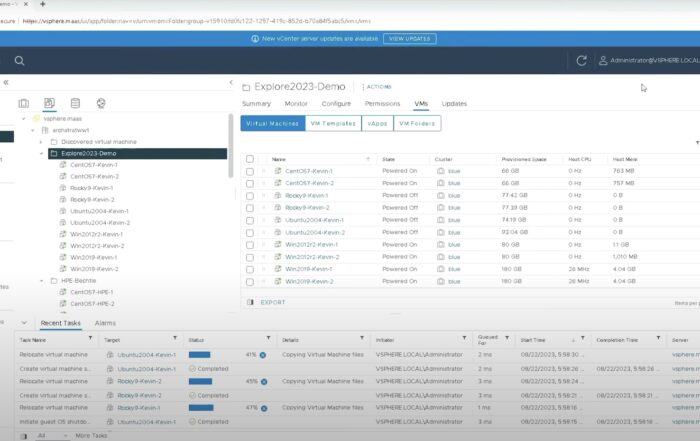Hide the inventory tree panel arrow

tap(231, 82)
